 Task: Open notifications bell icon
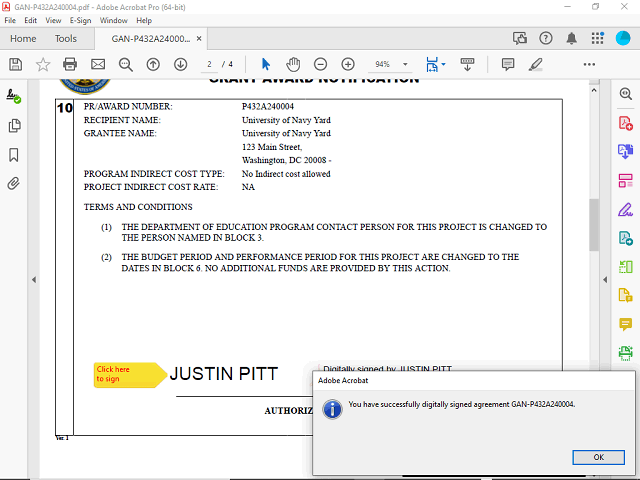pos(572,39)
